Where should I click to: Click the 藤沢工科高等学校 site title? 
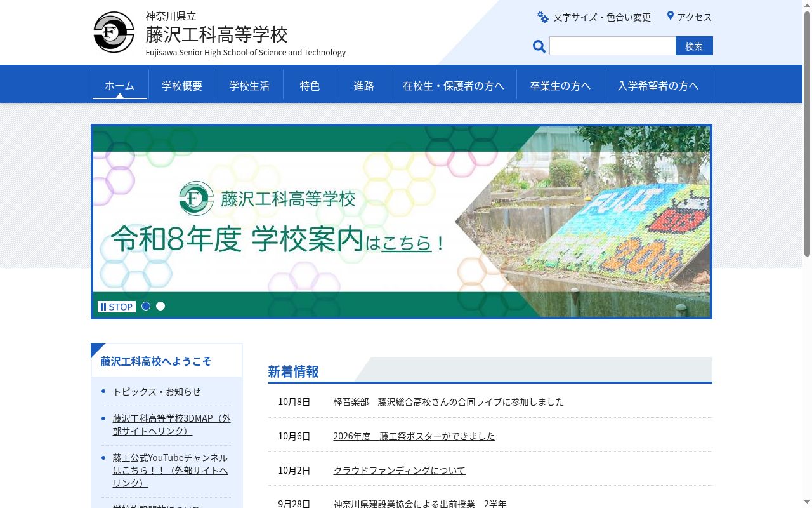pyautogui.click(x=217, y=34)
